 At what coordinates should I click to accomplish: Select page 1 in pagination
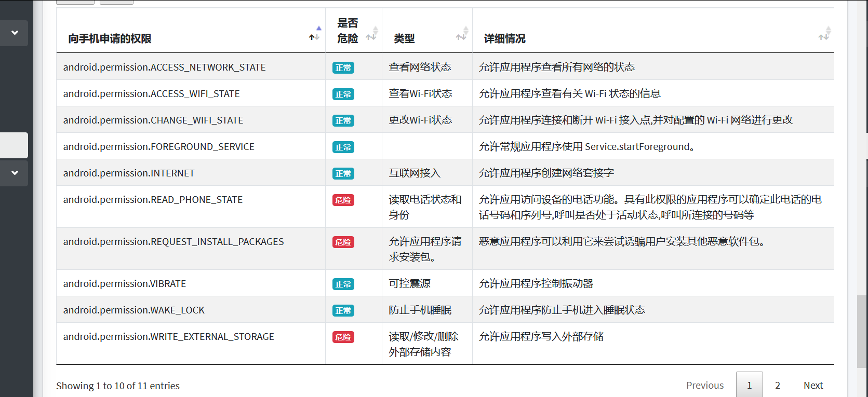[x=750, y=385]
